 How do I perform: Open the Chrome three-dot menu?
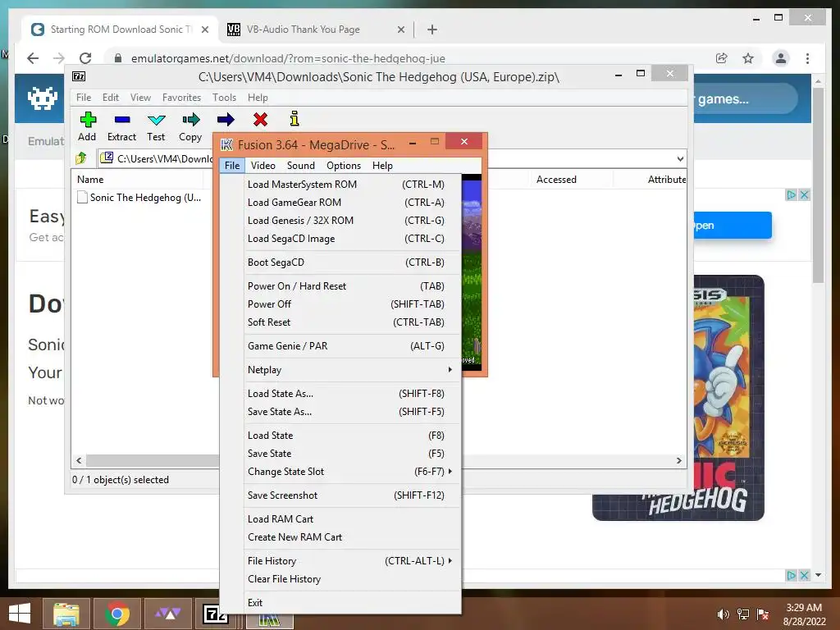coord(807,58)
